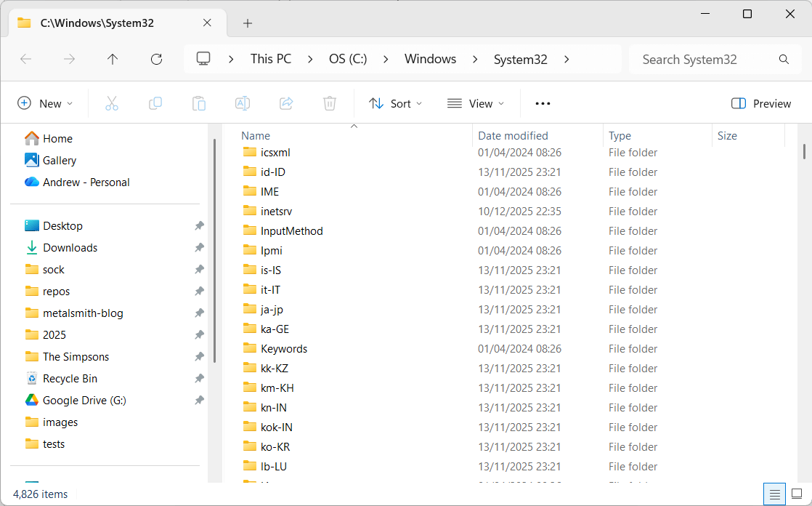Click the Share icon in toolbar

(x=286, y=104)
